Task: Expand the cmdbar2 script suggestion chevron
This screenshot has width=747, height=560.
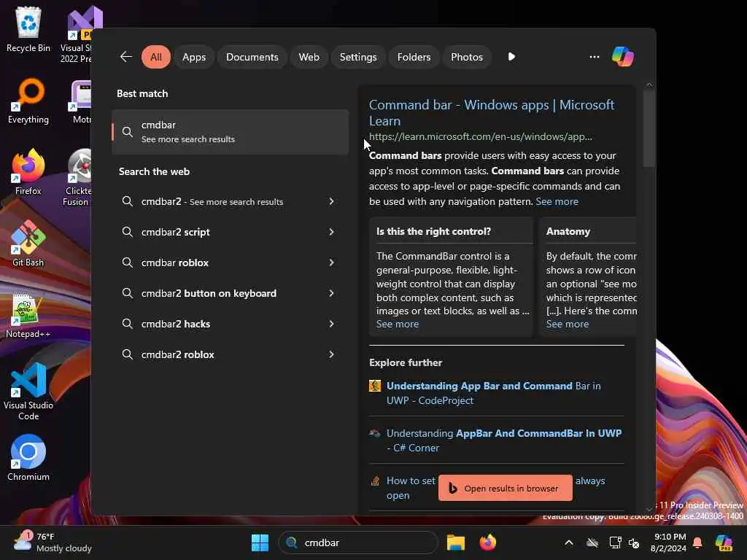Action: coord(331,232)
